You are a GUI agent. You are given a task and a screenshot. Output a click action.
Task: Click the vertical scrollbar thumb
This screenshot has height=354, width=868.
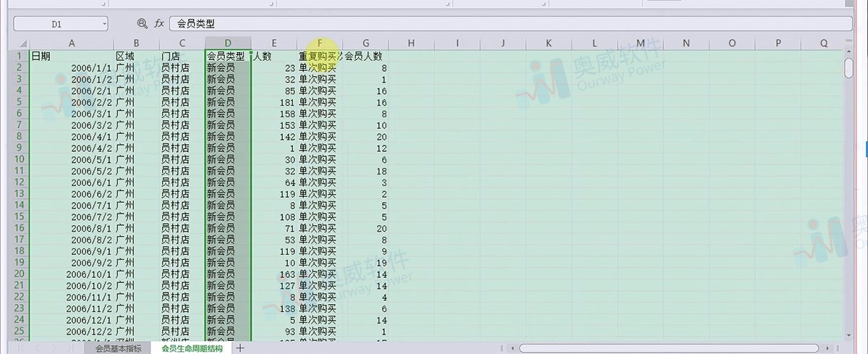(x=848, y=67)
